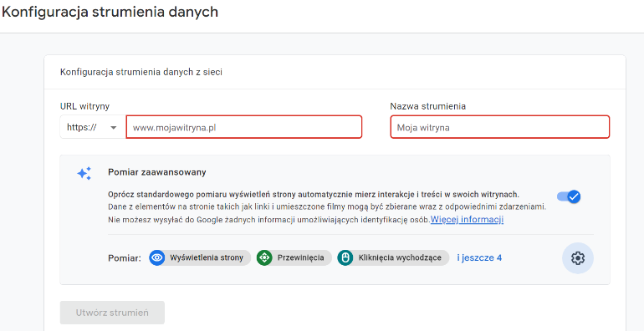Select the Wyświetlenia strony chip
Screen dimensions: 644x331
[x=200, y=258]
